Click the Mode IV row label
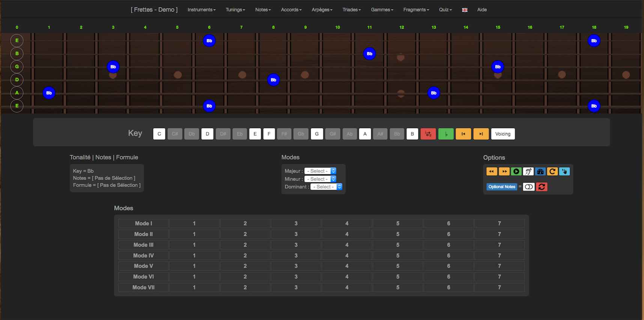644x320 pixels. (x=143, y=255)
